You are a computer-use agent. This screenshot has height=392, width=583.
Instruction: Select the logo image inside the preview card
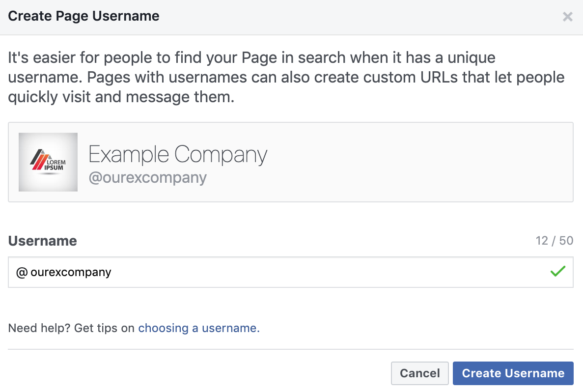click(48, 162)
